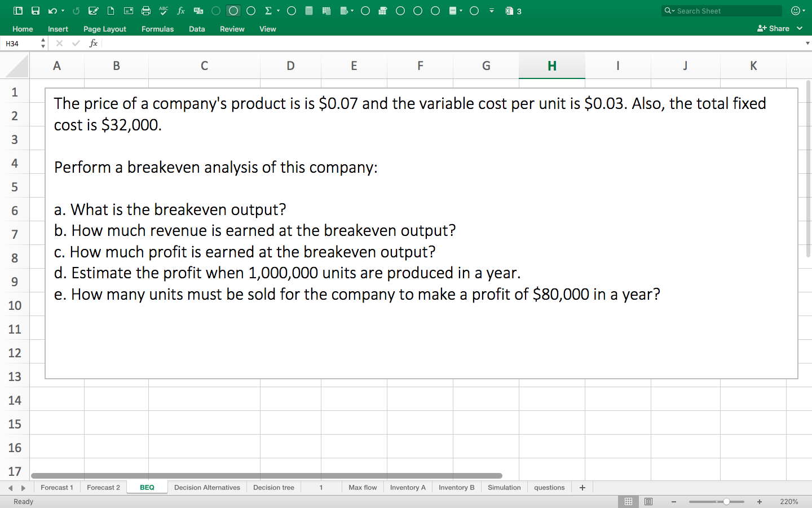Open the Simulation sheet tab
812x508 pixels.
tap(504, 488)
